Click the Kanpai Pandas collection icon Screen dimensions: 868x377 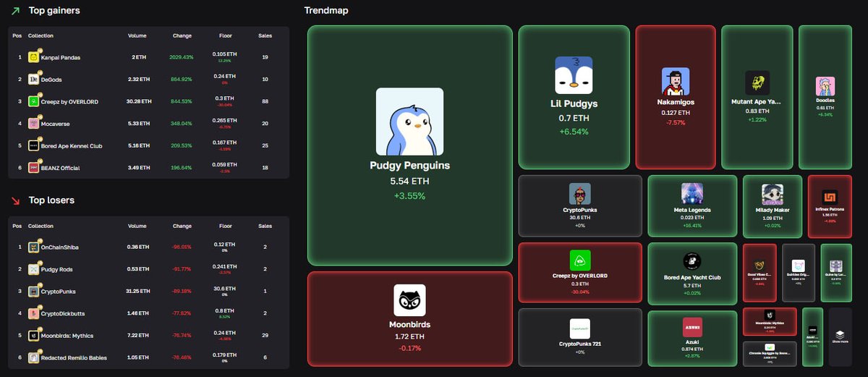coord(33,57)
